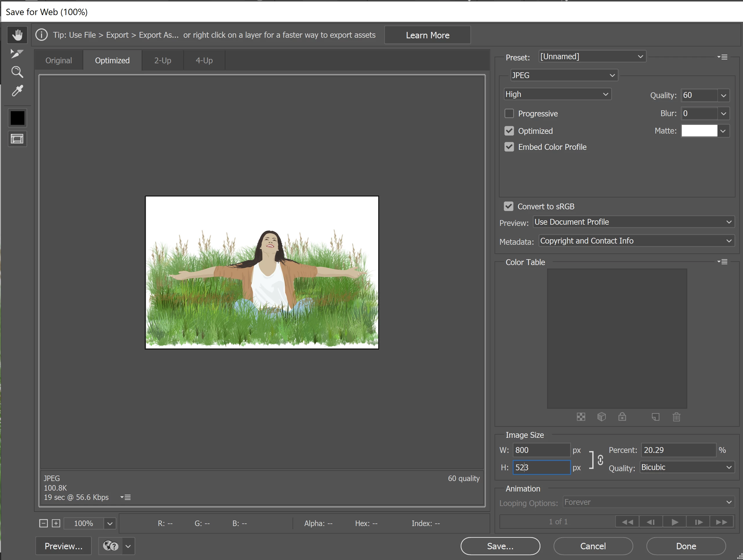Select the Zoom tool
Image resolution: width=743 pixels, height=560 pixels.
click(x=17, y=72)
